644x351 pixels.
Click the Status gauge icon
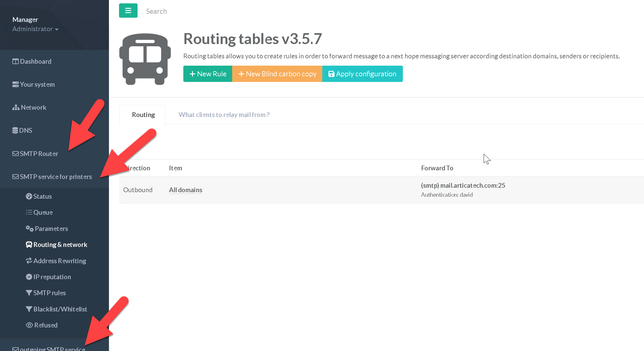coord(29,196)
